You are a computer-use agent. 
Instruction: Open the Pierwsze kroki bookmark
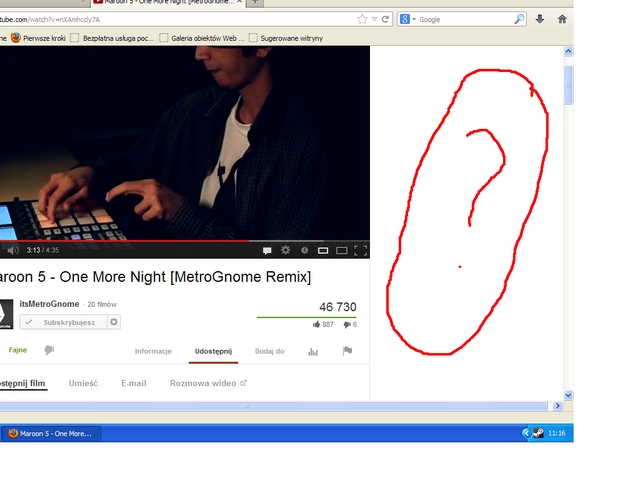[x=38, y=38]
